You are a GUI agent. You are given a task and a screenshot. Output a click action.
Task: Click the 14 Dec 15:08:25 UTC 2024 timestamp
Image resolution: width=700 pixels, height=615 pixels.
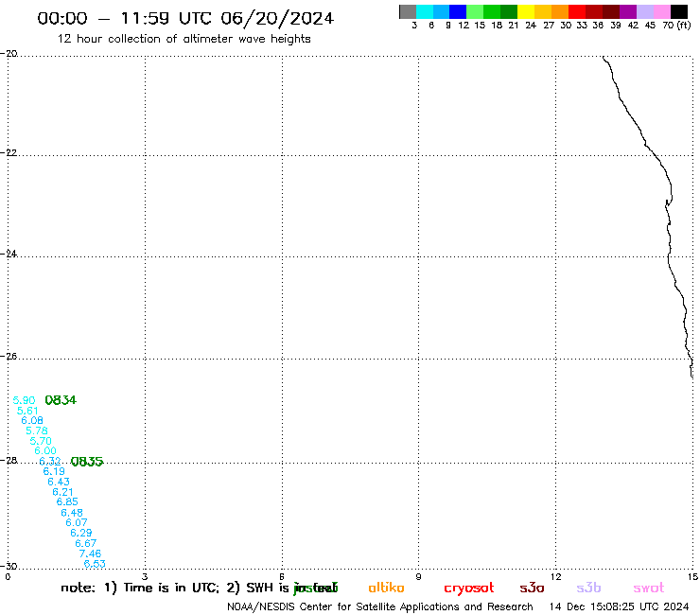[x=619, y=607]
